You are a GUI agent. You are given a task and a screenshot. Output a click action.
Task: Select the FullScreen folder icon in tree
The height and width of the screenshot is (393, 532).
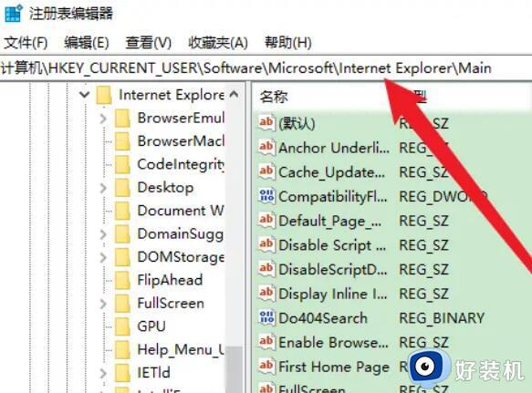[x=122, y=304]
